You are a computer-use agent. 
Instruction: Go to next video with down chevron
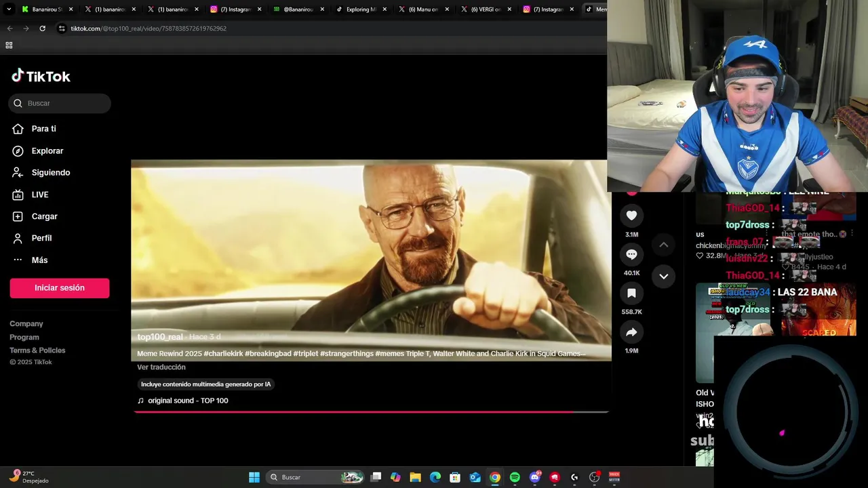[664, 276]
